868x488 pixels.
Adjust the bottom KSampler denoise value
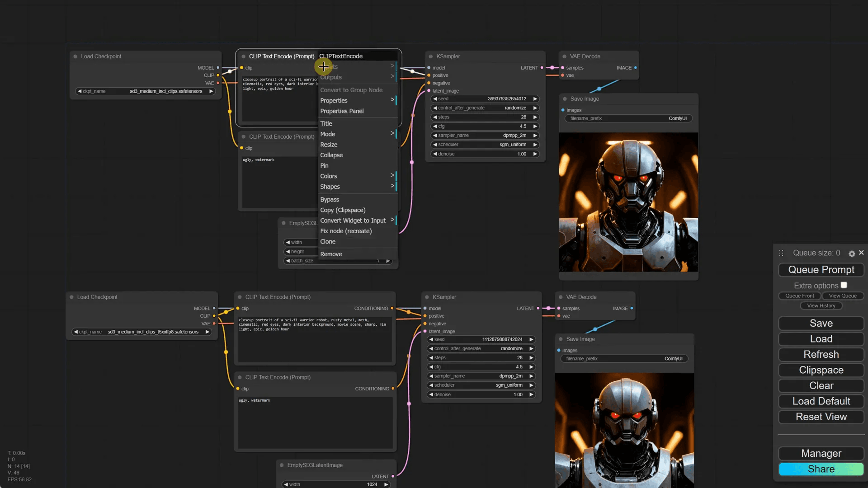pos(480,394)
